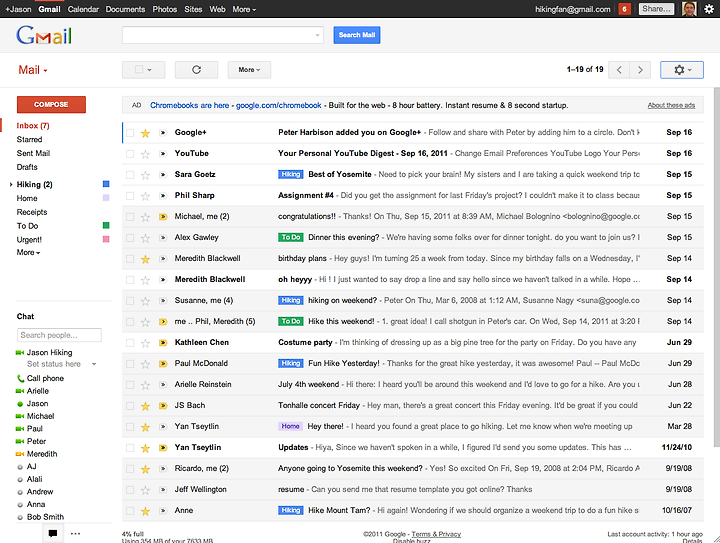This screenshot has height=543, width=720.
Task: Click the refresh mail icon button
Action: pyautogui.click(x=196, y=70)
